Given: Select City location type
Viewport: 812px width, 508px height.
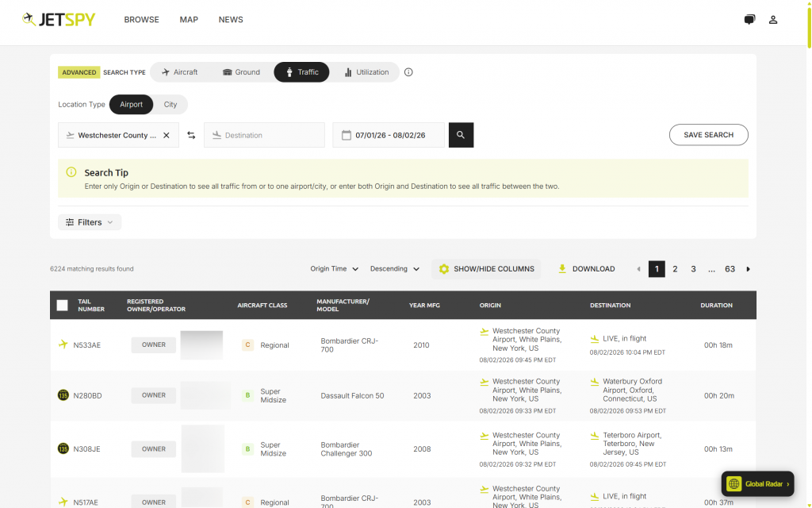Looking at the screenshot, I should [x=170, y=104].
